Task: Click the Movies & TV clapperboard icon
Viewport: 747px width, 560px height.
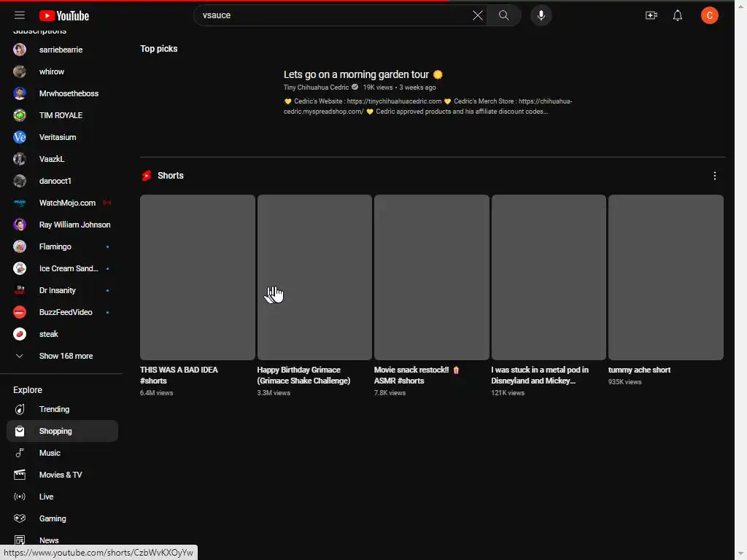Action: point(20,475)
